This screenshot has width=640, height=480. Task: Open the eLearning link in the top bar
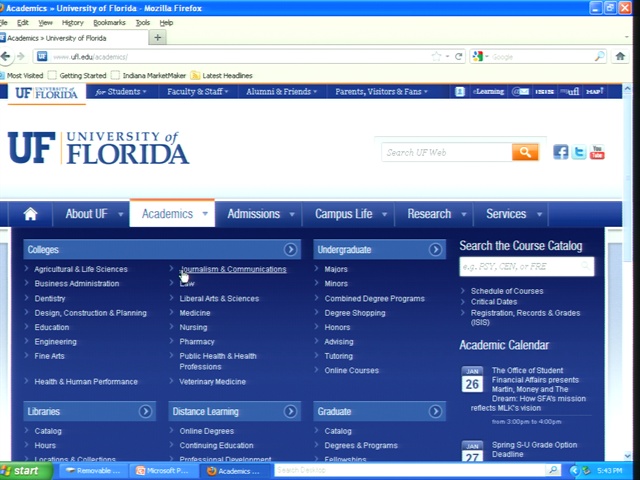point(488,91)
